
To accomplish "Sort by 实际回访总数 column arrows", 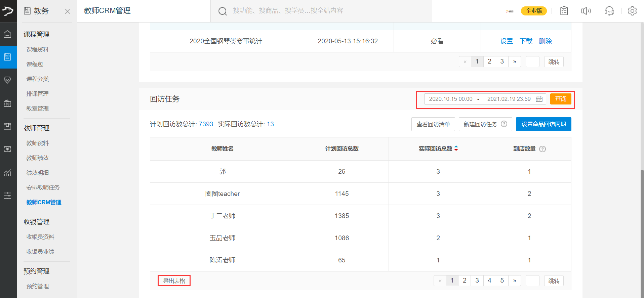I will (x=456, y=148).
